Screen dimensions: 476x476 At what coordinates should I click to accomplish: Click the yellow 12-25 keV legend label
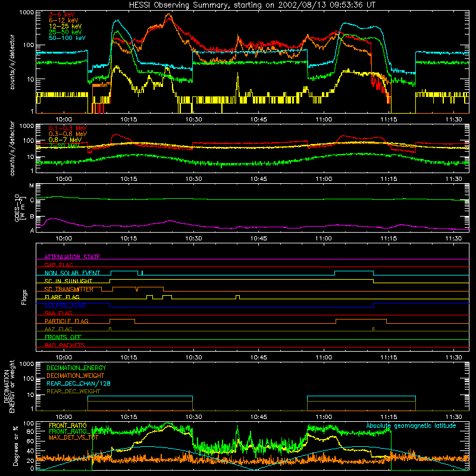point(65,26)
